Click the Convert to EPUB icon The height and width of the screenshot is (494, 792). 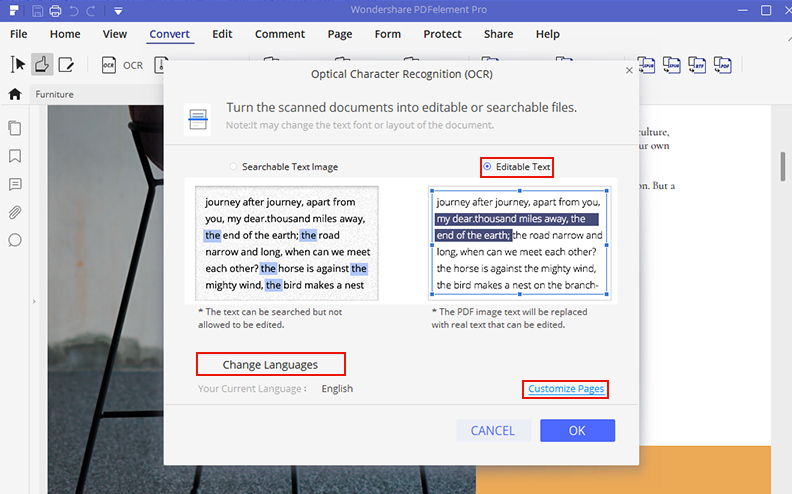pyautogui.click(x=648, y=66)
